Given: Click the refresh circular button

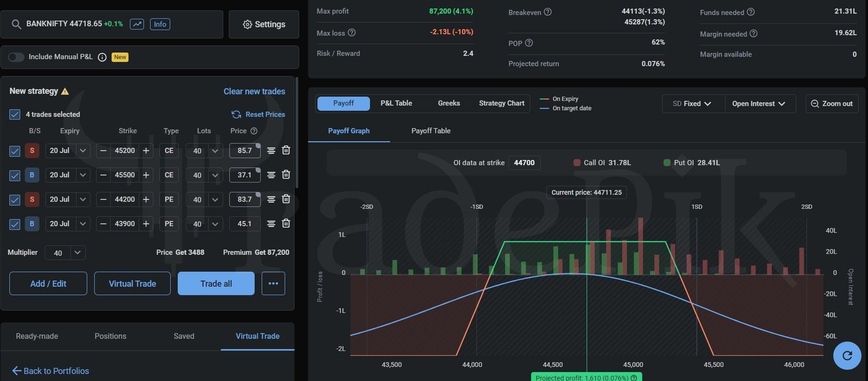Looking at the screenshot, I should point(847,356).
